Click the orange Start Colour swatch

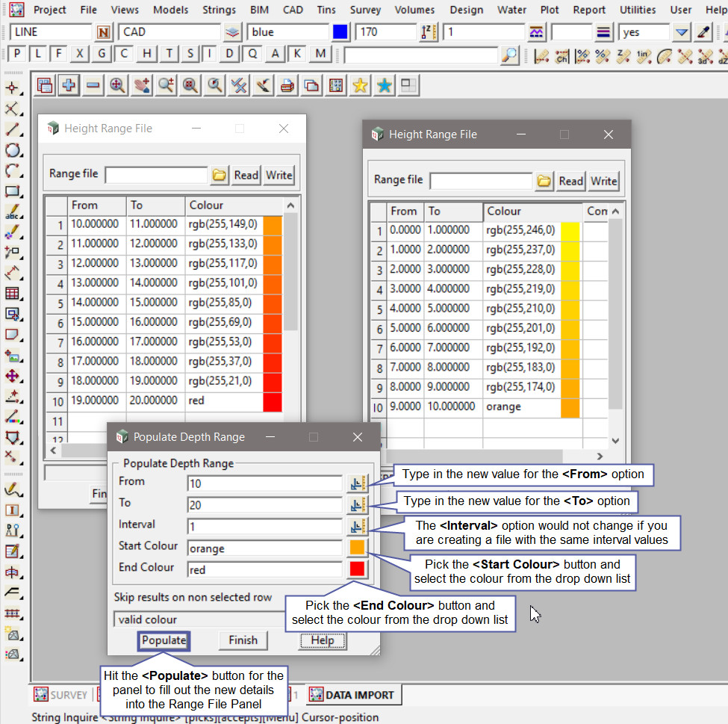(x=358, y=548)
